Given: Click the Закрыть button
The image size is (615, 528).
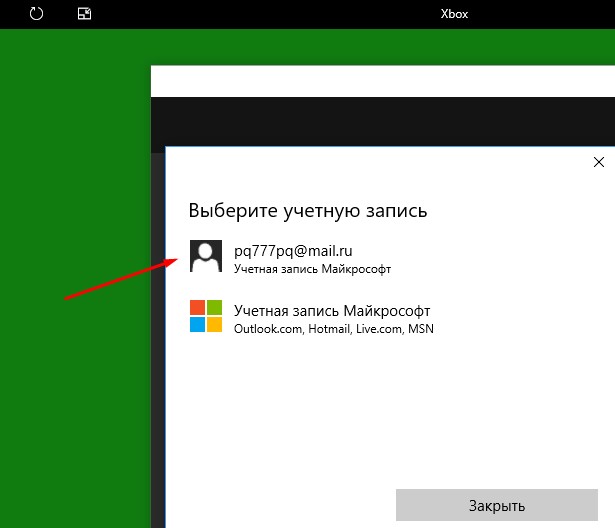Looking at the screenshot, I should 497,505.
